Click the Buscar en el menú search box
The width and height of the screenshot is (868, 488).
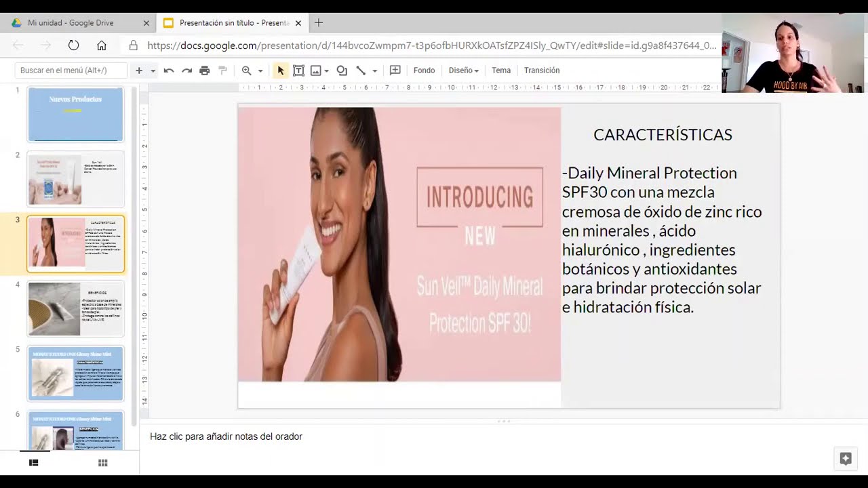point(71,70)
